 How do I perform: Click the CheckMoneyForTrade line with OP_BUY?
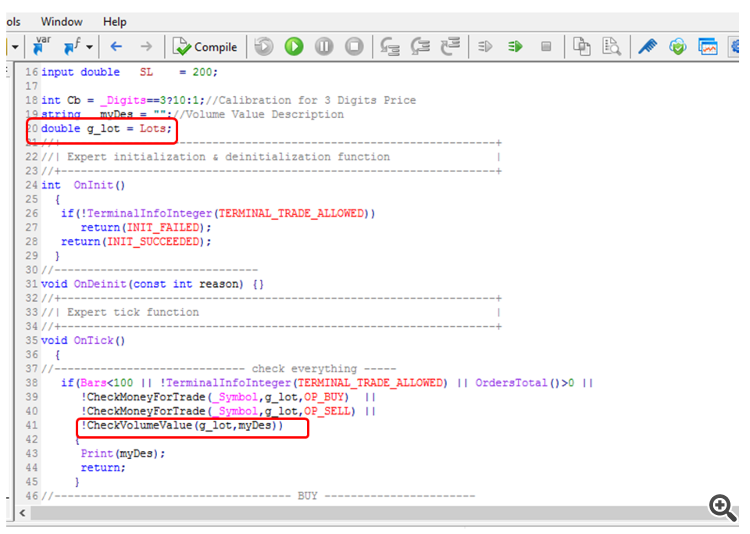tap(228, 397)
